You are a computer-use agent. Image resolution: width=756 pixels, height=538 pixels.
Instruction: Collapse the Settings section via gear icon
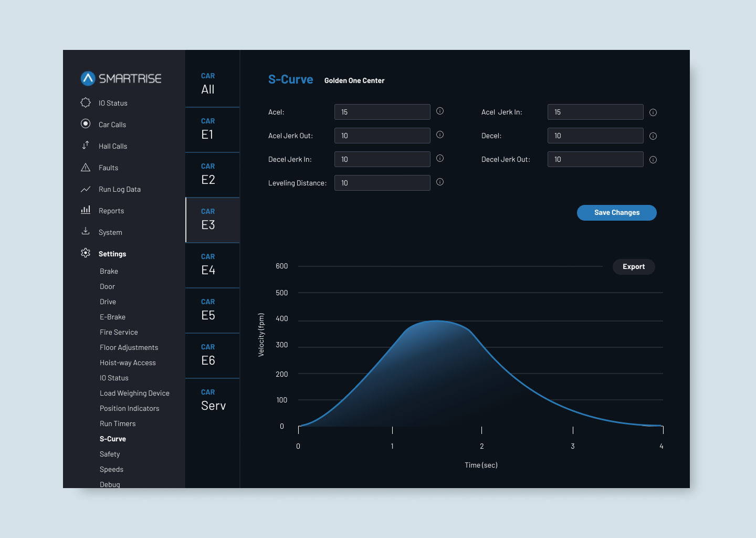click(x=86, y=253)
